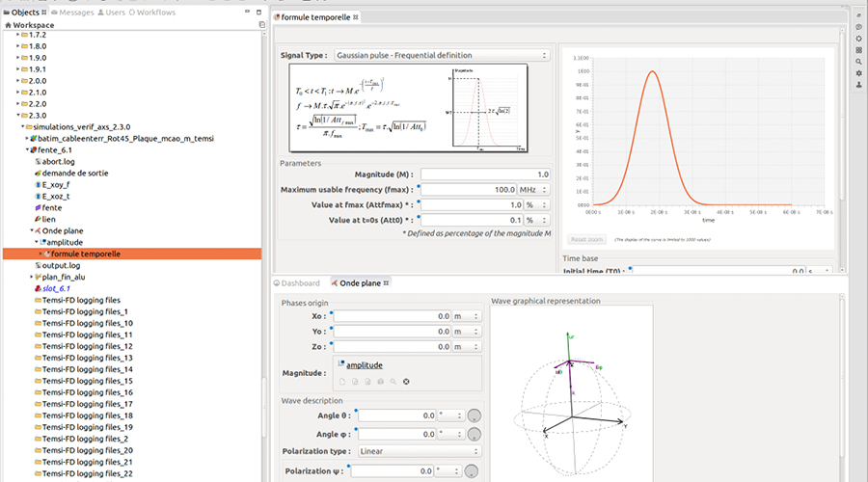Image resolution: width=868 pixels, height=482 pixels.
Task: Expand the plan_fin_alu tree node
Action: (x=31, y=277)
